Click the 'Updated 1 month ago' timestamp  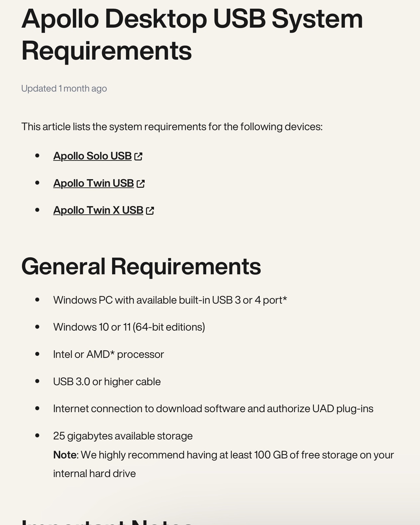64,89
